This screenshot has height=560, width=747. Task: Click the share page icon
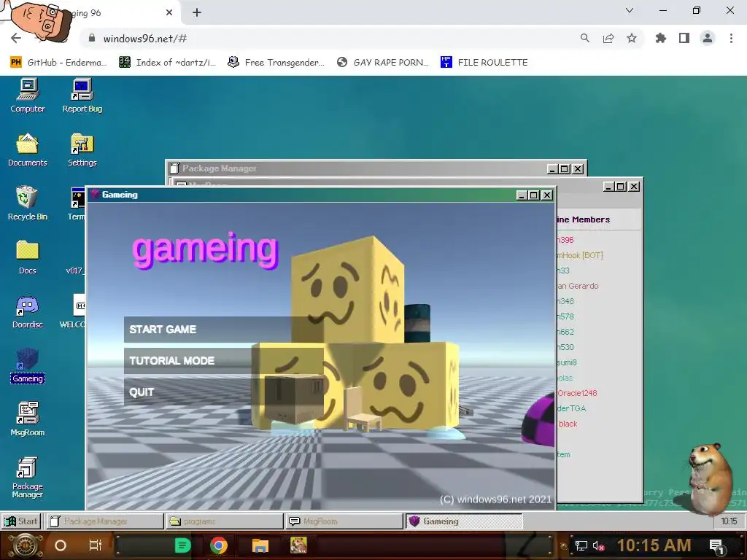pos(608,39)
